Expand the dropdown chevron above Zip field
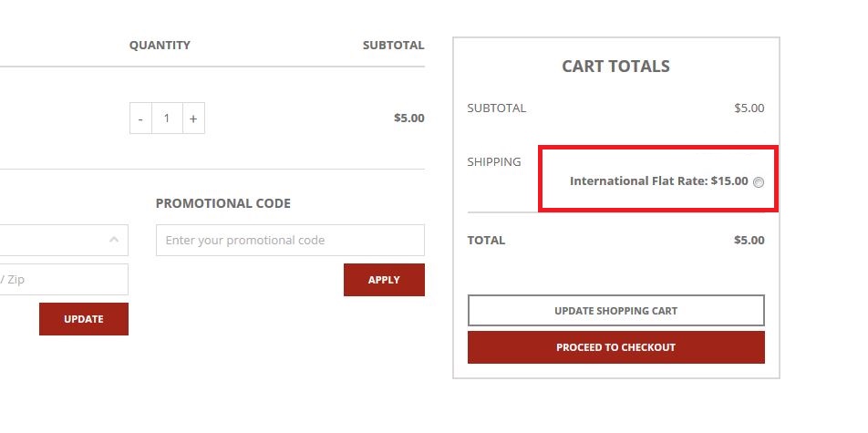This screenshot has height=433, width=868. tap(114, 240)
